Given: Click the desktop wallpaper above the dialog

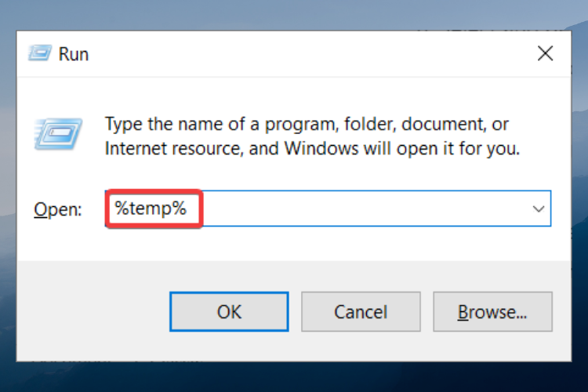Looking at the screenshot, I should click(294, 15).
